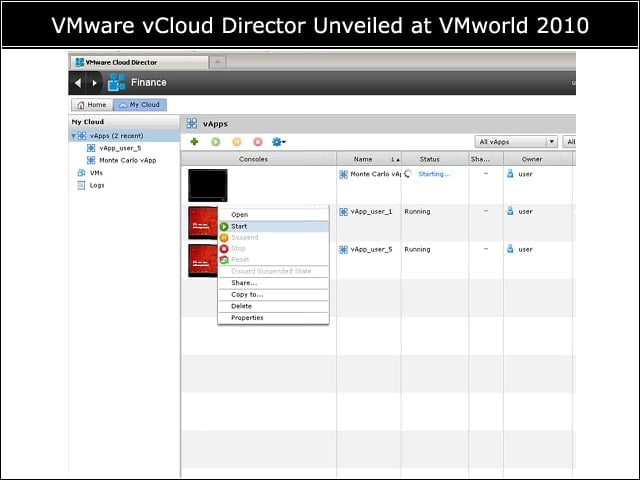Click owner user icon in vApp_user_1 row
Image resolution: width=640 pixels, height=480 pixels.
[510, 211]
